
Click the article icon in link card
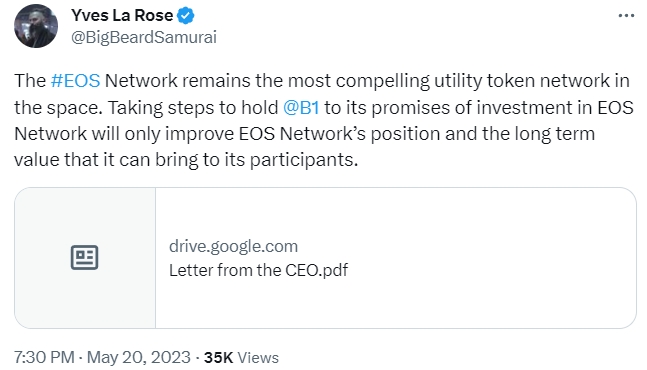(x=85, y=257)
